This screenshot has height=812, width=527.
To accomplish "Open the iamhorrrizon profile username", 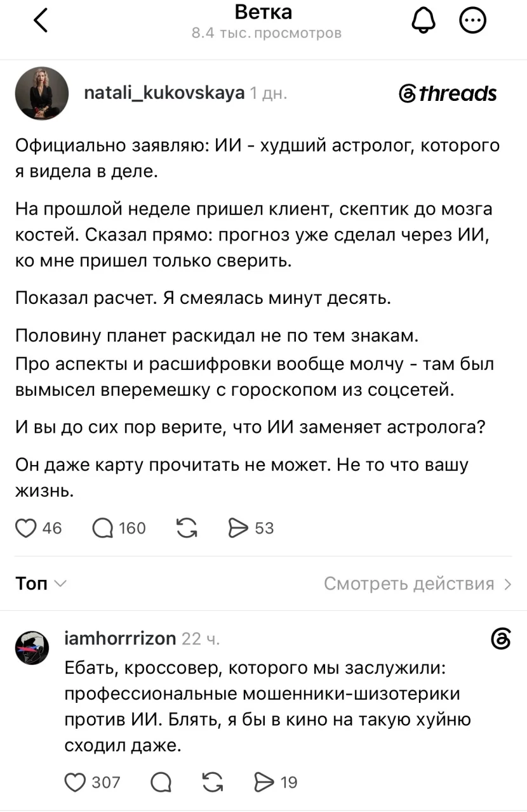I will 121,638.
